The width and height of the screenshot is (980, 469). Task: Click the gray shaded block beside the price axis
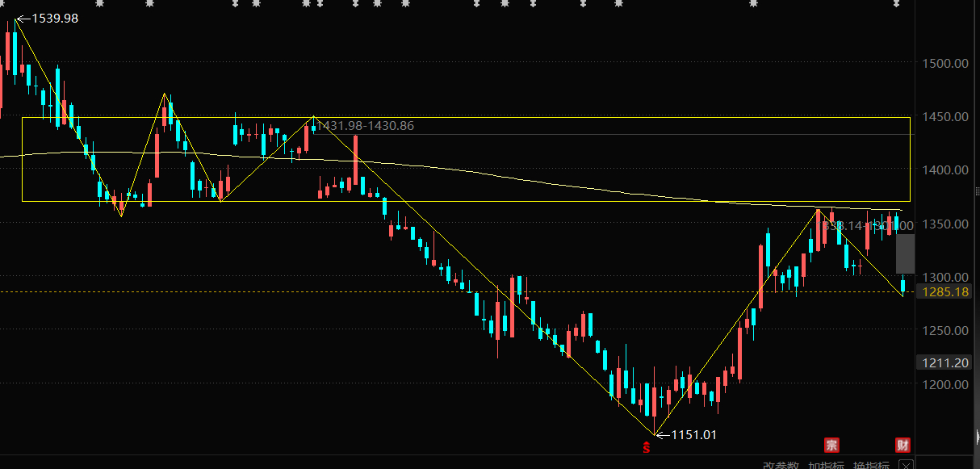[906, 253]
